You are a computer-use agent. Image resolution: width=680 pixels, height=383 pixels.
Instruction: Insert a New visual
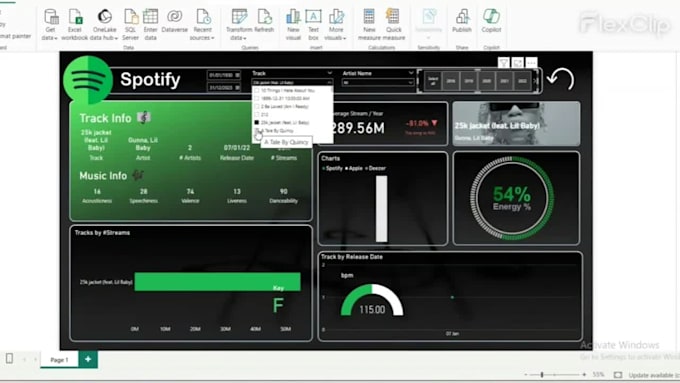tap(293, 25)
